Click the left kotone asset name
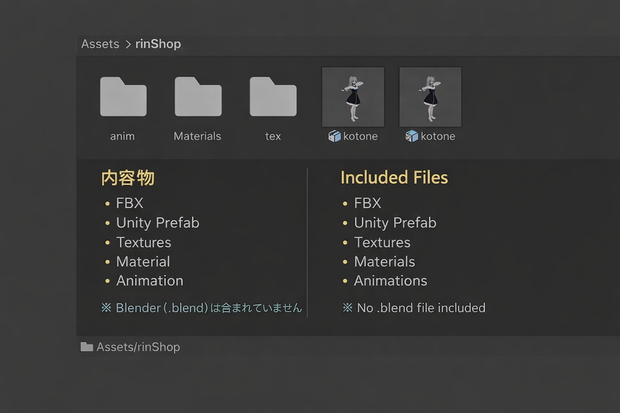Screen dimensions: 620x413 [x=360, y=136]
